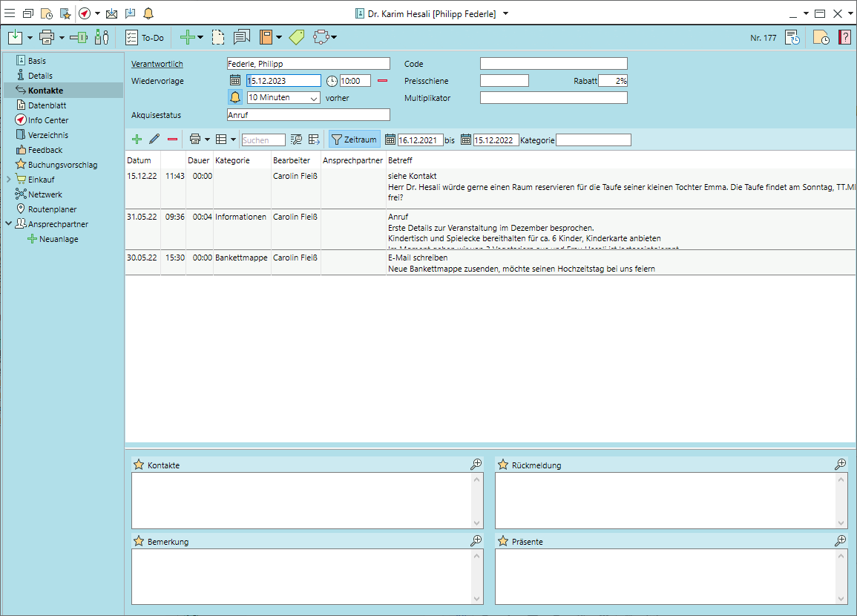The width and height of the screenshot is (857, 616).
Task: Open calendar picker for Wiedervorlage date
Action: tap(234, 81)
